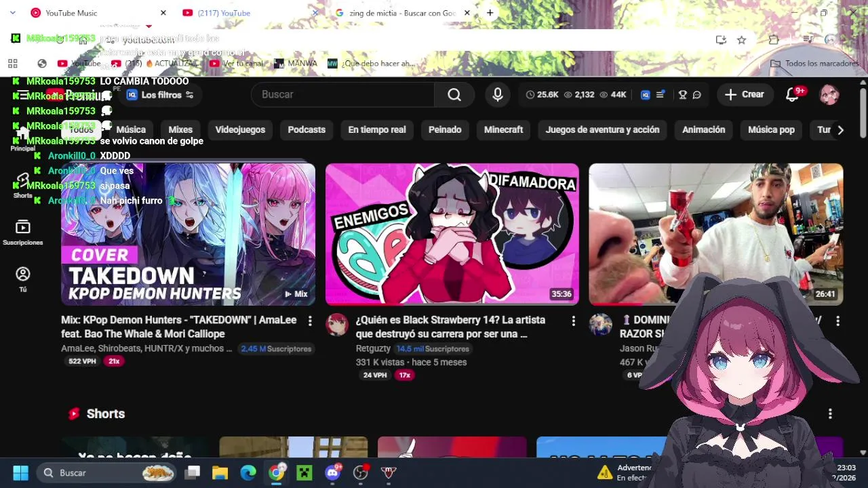Select the En tiempo real chip
The width and height of the screenshot is (868, 488).
pos(377,129)
